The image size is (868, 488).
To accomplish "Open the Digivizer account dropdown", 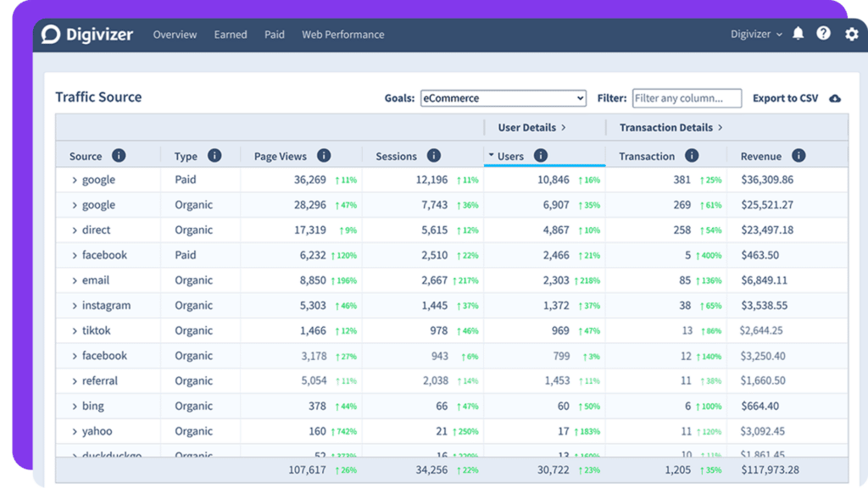I will point(756,35).
